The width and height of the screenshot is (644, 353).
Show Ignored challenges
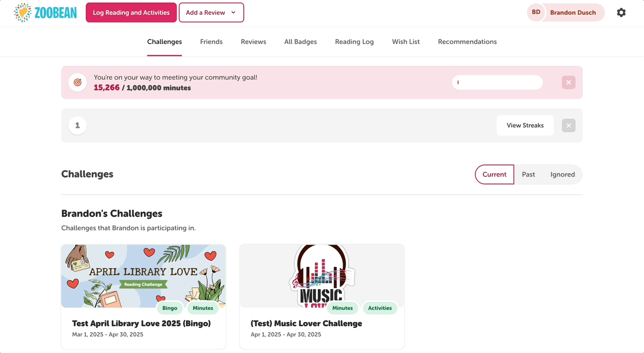pyautogui.click(x=562, y=174)
